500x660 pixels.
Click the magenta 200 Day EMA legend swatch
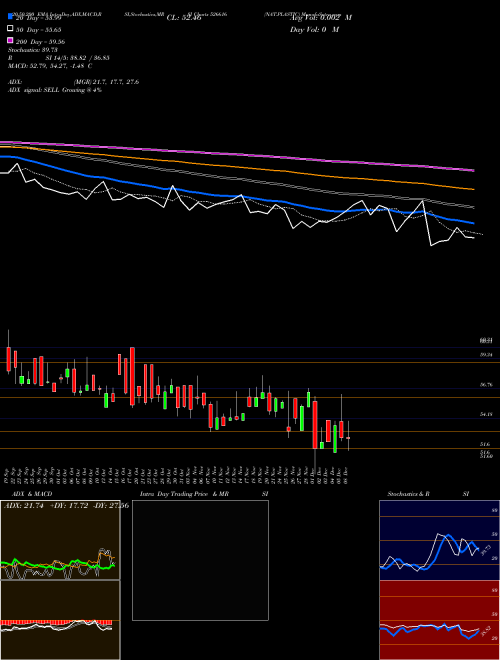click(x=11, y=40)
